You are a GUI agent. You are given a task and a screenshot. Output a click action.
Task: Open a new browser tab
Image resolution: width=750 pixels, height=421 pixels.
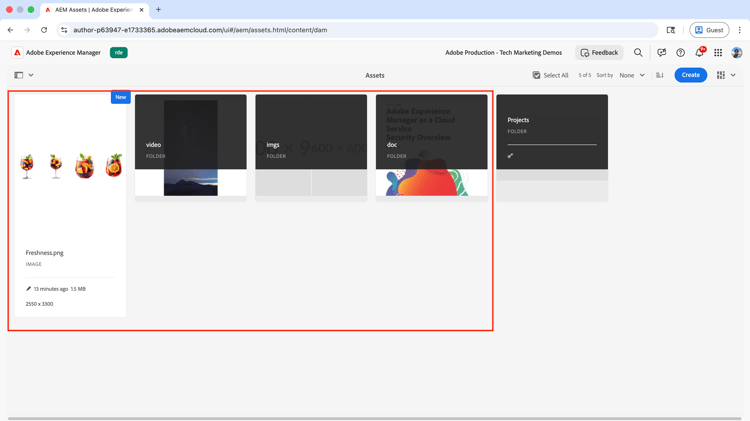pos(158,10)
